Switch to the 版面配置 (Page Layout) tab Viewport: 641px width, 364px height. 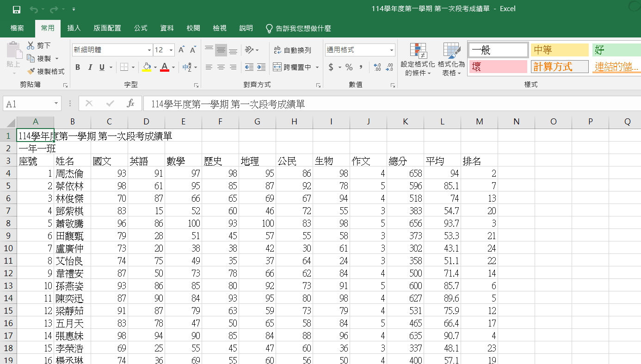[107, 28]
